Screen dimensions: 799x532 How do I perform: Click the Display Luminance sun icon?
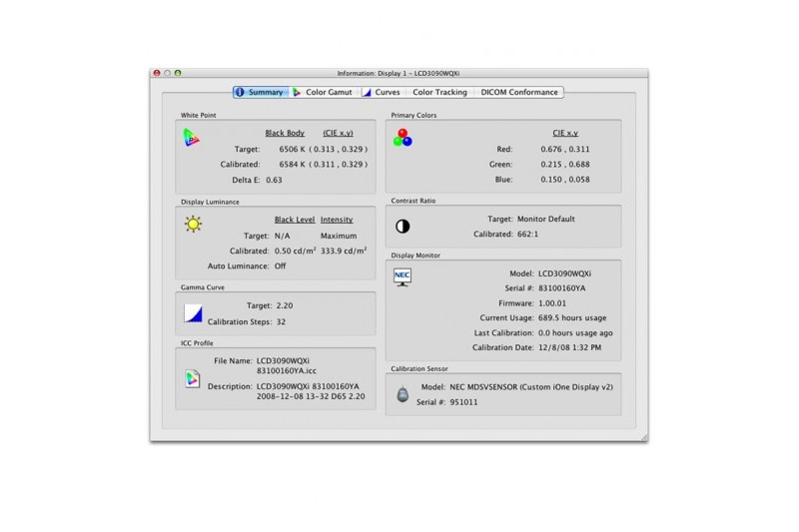193,224
